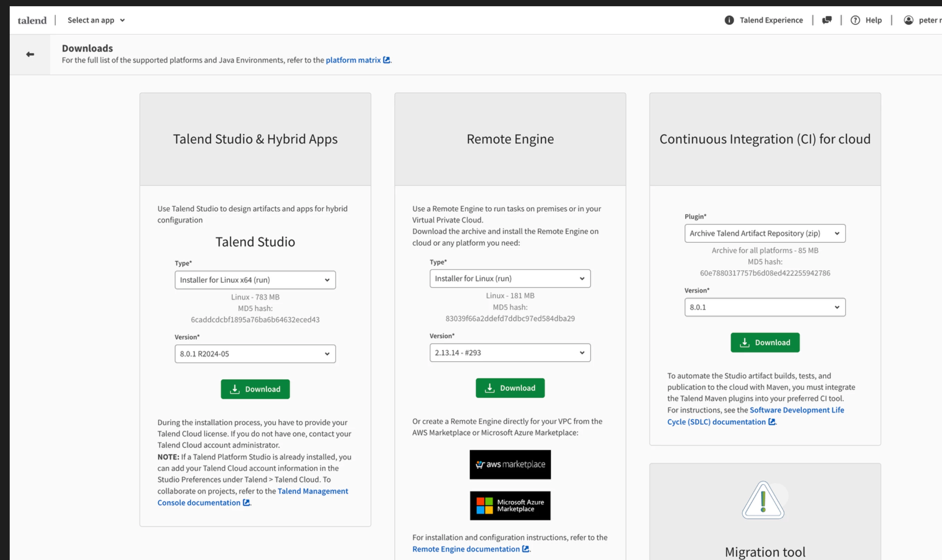
Task: Click the Help question mark icon
Action: click(855, 20)
